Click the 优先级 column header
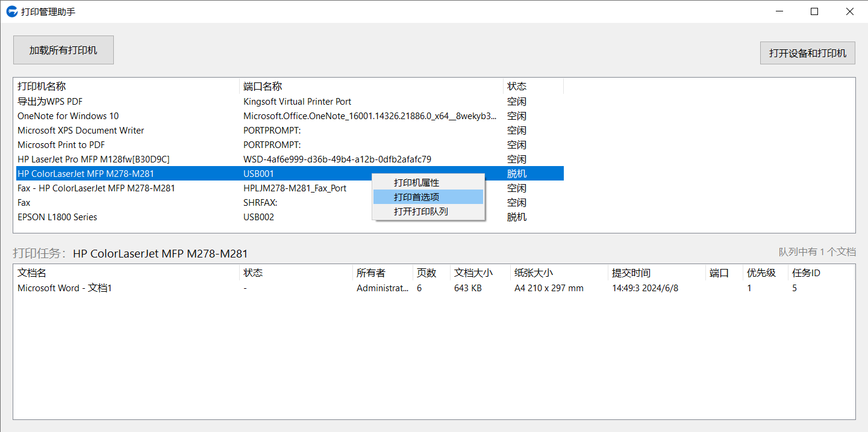This screenshot has height=432, width=868. pyautogui.click(x=766, y=273)
